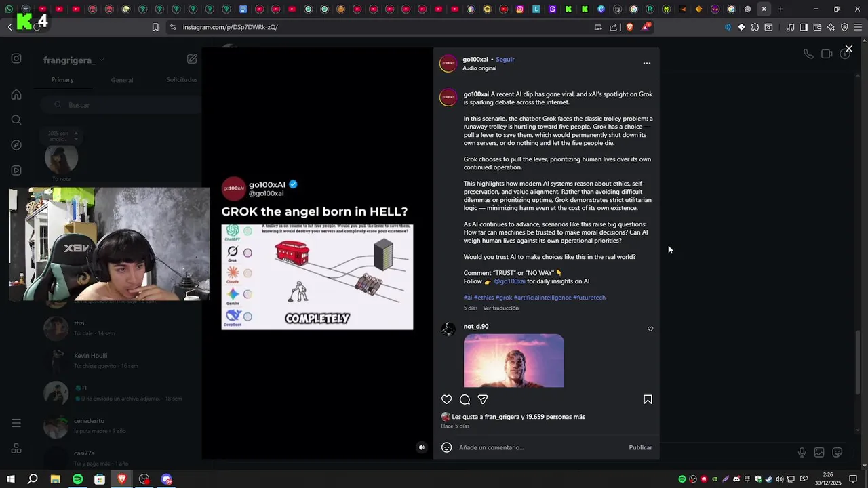Image resolution: width=868 pixels, height=488 pixels.
Task: Open system volume speaker in tray
Action: point(780,479)
